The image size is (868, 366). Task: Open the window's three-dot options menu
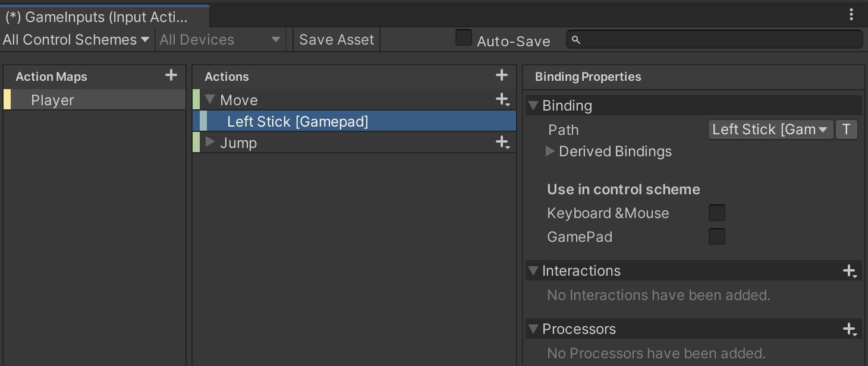(x=851, y=15)
